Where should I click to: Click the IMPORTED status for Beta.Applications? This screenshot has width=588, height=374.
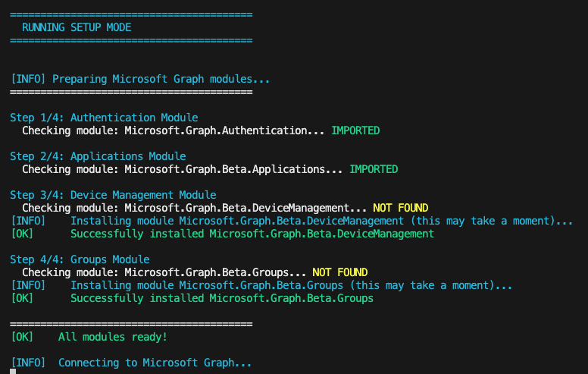pyautogui.click(x=374, y=169)
